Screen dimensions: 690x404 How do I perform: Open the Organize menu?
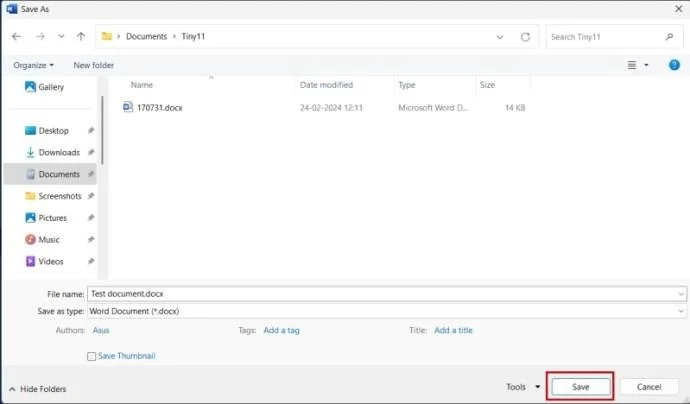pyautogui.click(x=34, y=65)
